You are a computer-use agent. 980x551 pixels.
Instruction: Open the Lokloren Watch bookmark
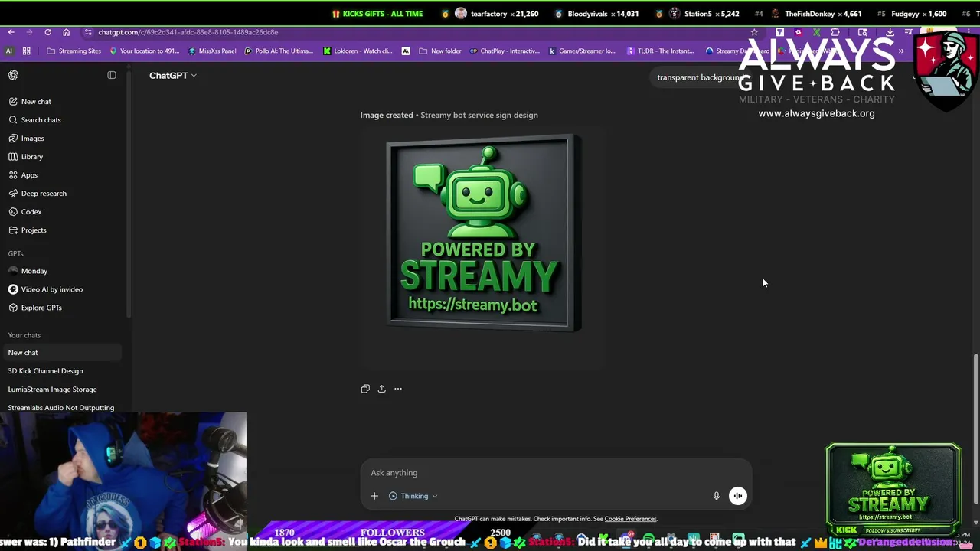358,51
